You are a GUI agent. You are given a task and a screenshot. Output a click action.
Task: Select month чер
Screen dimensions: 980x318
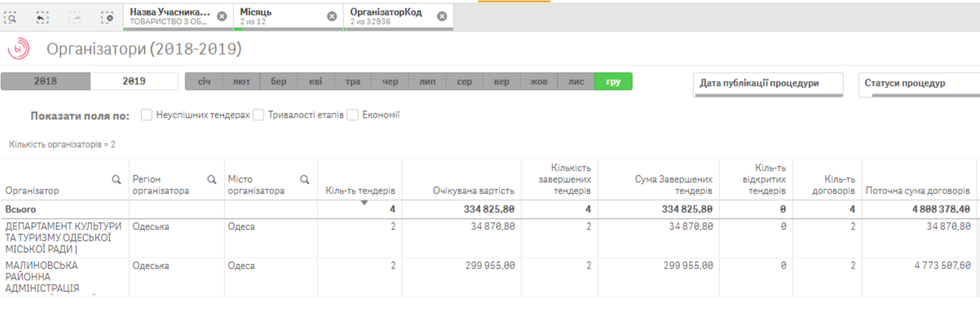point(391,82)
